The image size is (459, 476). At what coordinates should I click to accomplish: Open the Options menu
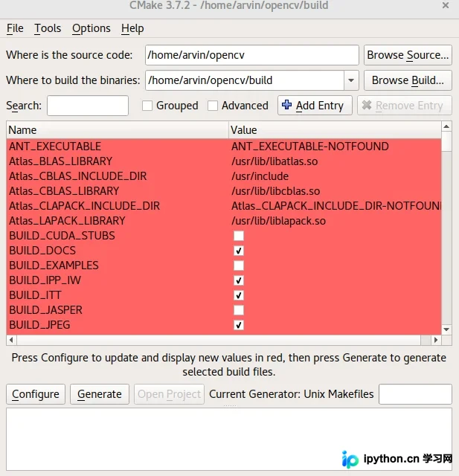[x=91, y=28]
